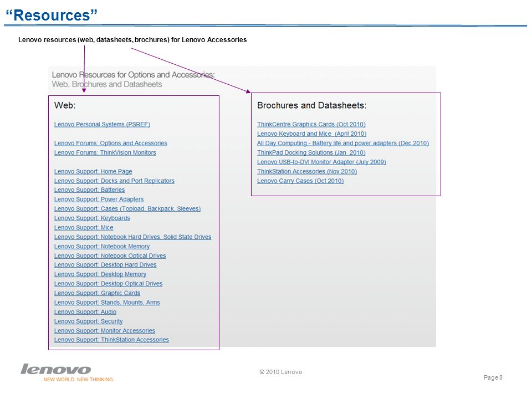
Task: Open ThinkPad Docking Solutions (Jan 2010) link
Action: [x=311, y=153]
